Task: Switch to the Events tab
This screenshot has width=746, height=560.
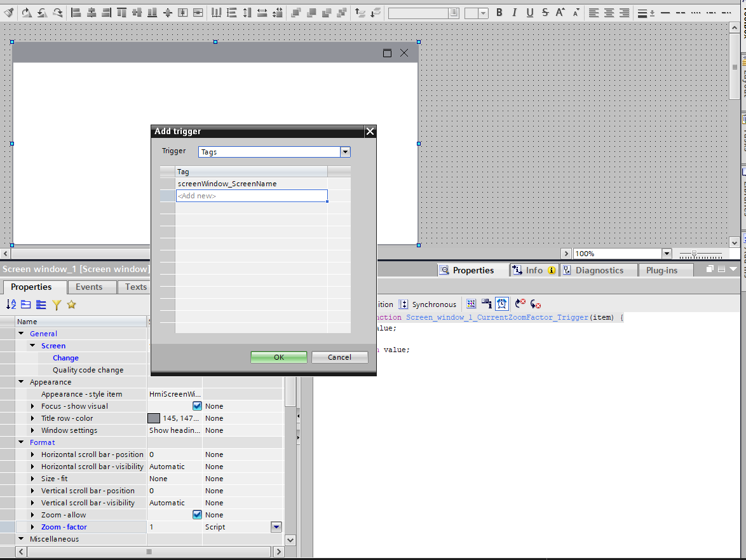Action: tap(89, 287)
